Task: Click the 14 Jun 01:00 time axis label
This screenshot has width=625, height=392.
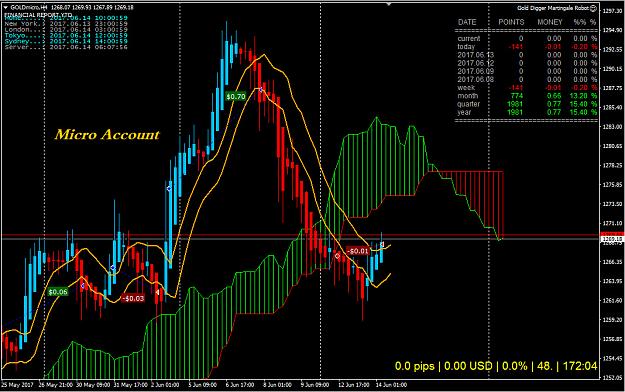Action: tap(391, 385)
